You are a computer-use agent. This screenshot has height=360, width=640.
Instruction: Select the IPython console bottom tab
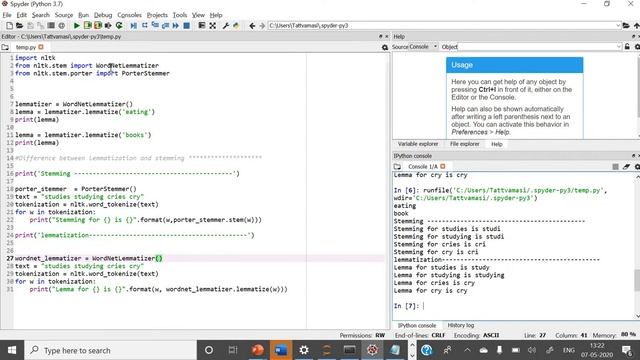tap(417, 325)
